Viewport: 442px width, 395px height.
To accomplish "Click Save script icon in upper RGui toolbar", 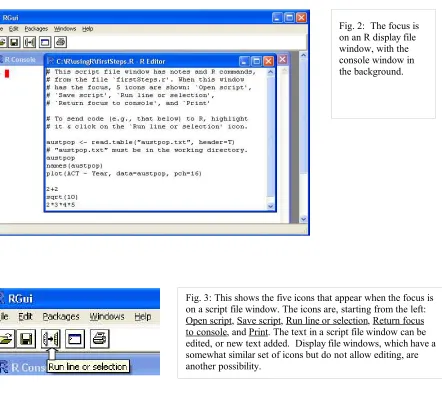I will (x=14, y=42).
